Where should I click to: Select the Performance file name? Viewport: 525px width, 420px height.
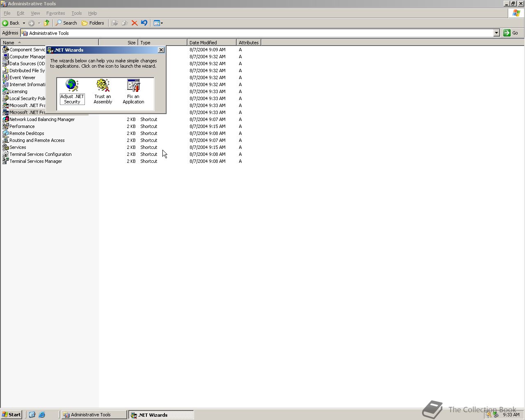click(22, 126)
